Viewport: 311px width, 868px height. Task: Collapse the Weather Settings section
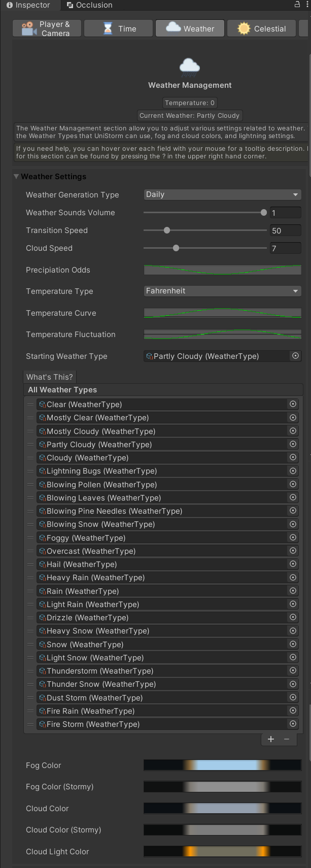(16, 176)
